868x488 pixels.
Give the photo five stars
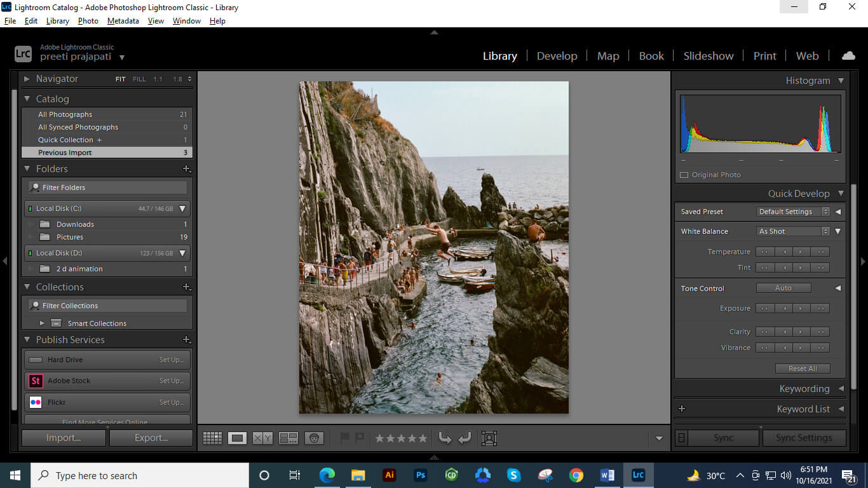(422, 438)
